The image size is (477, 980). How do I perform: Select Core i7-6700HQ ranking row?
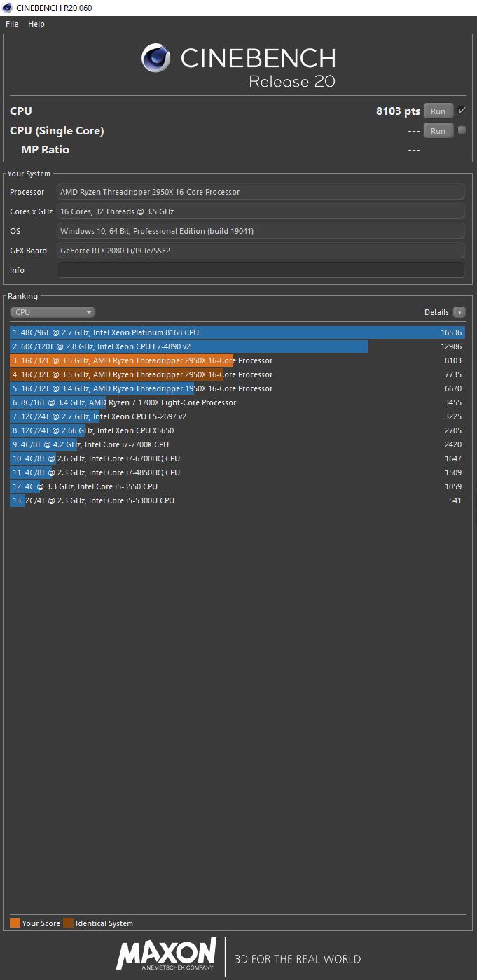pyautogui.click(x=237, y=458)
